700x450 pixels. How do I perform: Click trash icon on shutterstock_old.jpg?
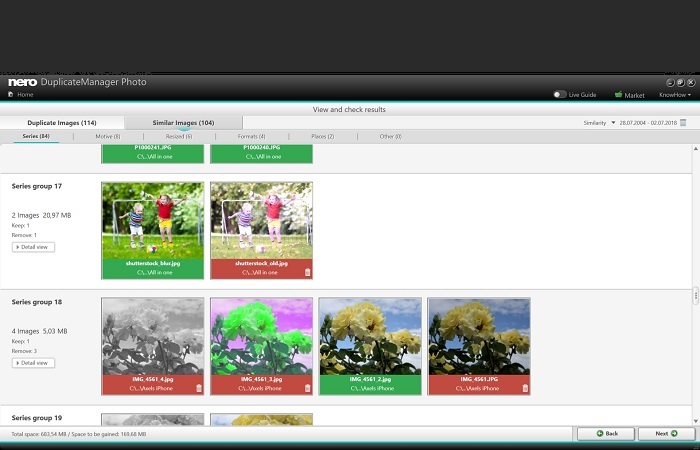coord(306,272)
